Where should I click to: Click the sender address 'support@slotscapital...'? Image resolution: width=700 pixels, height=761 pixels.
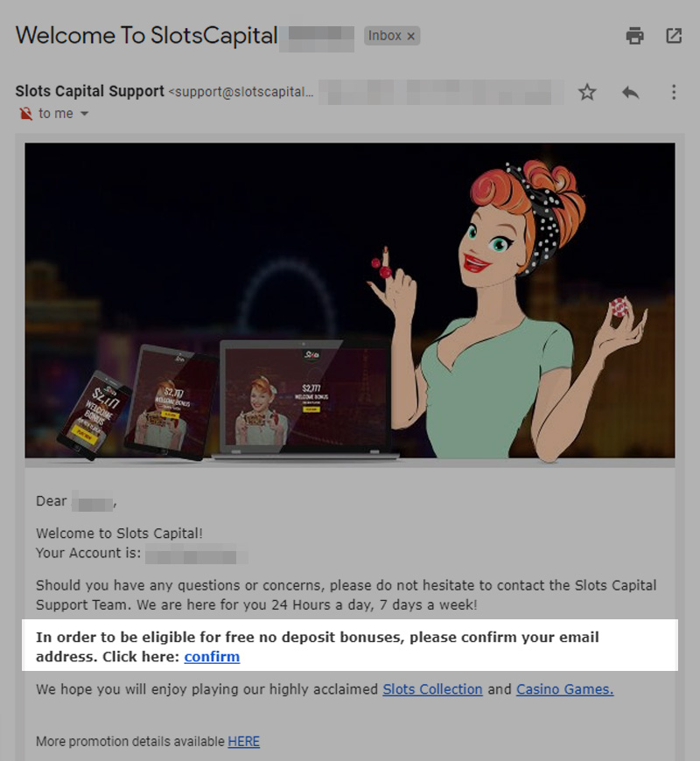[x=241, y=92]
